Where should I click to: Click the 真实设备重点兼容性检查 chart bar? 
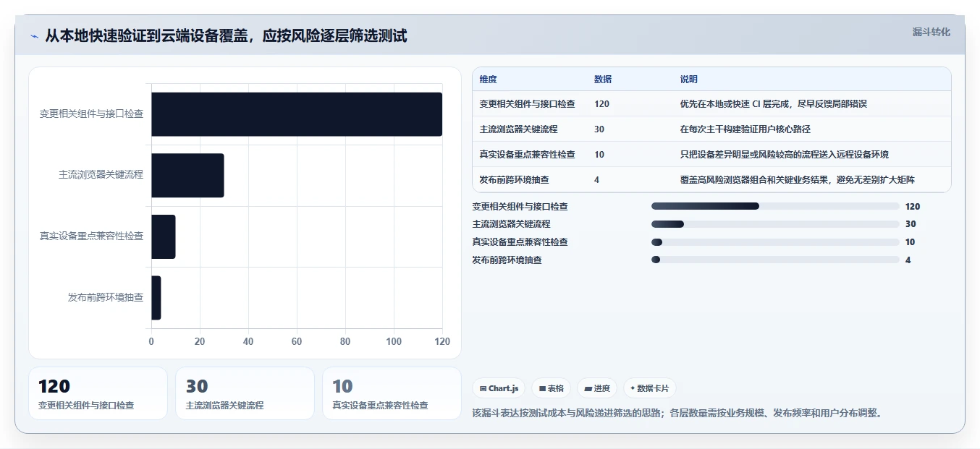click(x=164, y=236)
